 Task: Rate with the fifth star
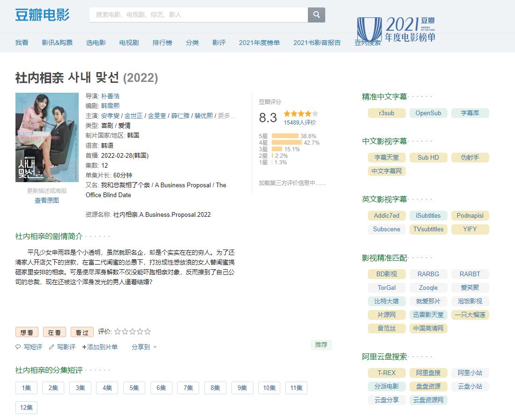[x=148, y=332]
